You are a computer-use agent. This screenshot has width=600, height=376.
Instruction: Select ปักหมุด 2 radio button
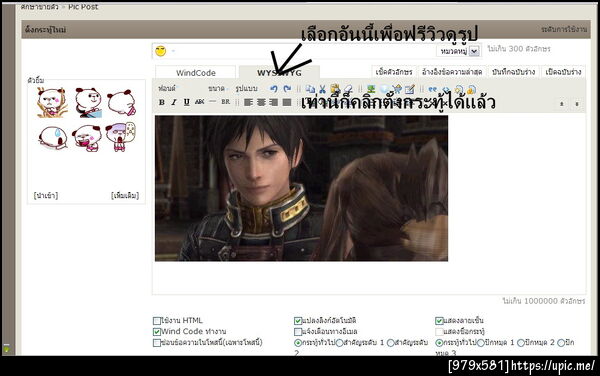[x=521, y=343]
